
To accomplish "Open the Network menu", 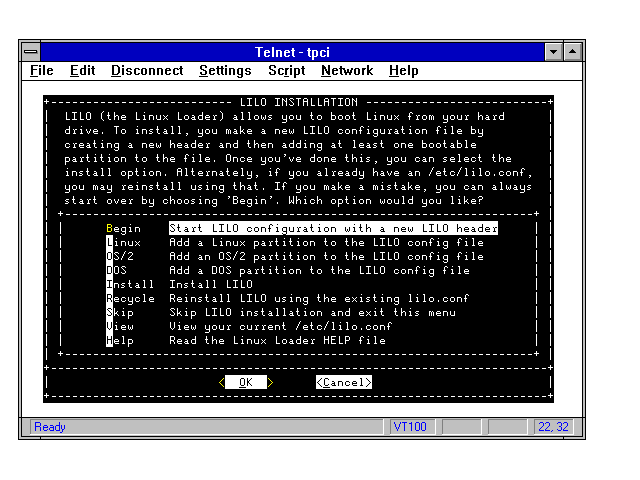I will tap(346, 71).
